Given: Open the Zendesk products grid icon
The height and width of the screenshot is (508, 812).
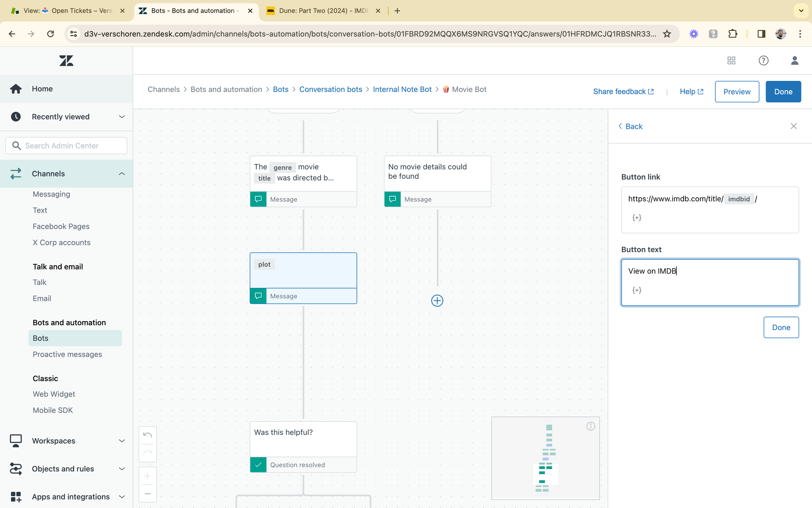Looking at the screenshot, I should click(x=731, y=61).
